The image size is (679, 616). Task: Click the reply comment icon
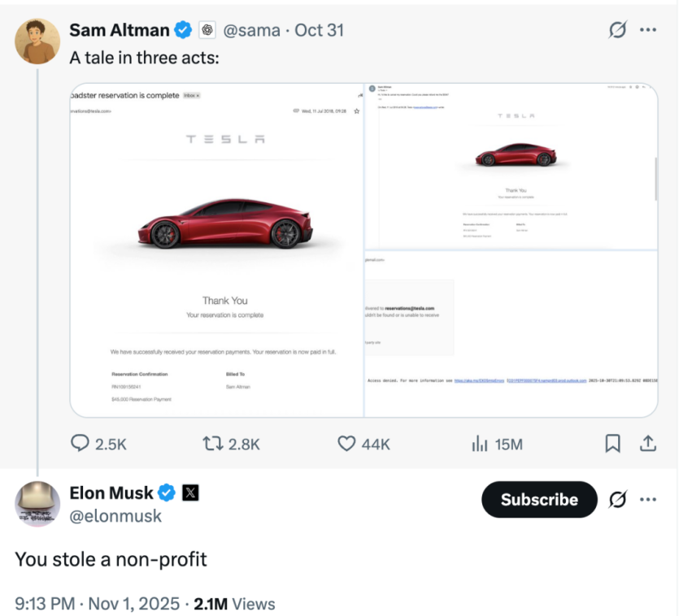point(81,444)
